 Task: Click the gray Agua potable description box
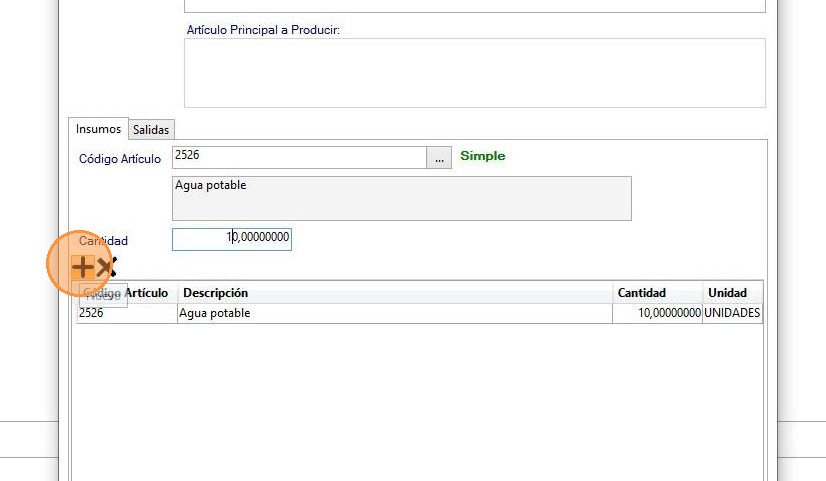coord(401,198)
